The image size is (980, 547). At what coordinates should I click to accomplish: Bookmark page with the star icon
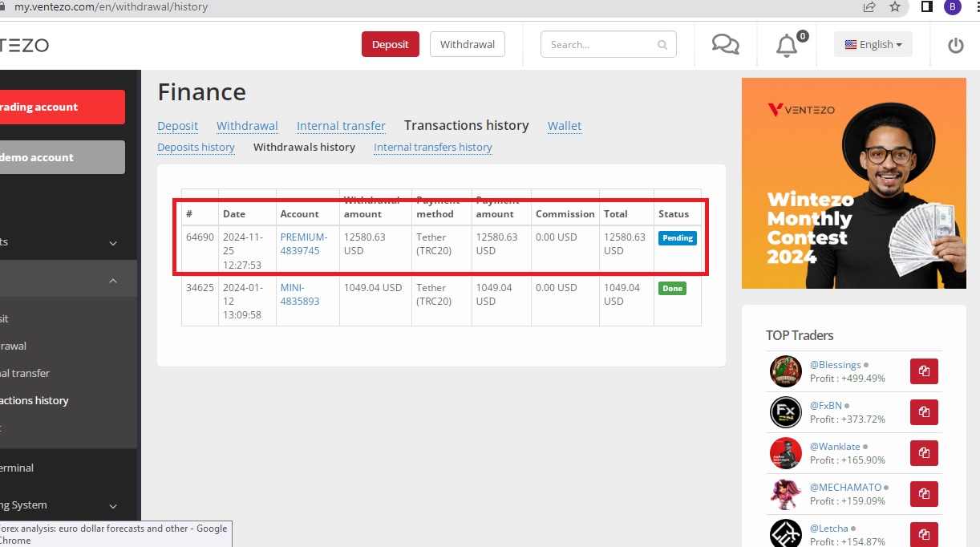895,7
